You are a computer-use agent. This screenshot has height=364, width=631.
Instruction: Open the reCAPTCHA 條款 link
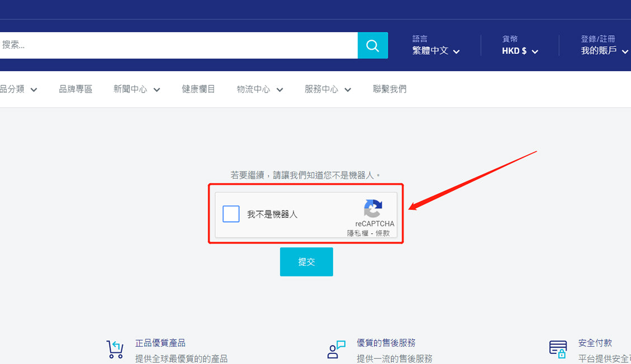click(382, 233)
